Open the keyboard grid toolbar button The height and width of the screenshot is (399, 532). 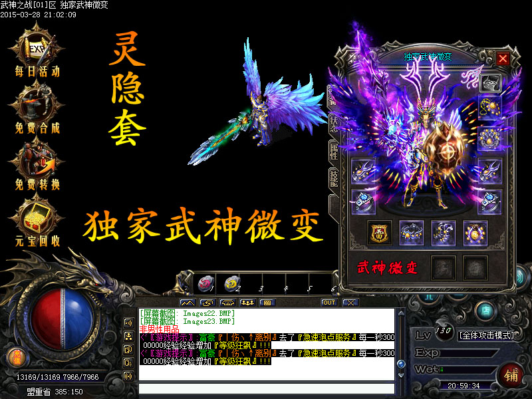pyautogui.click(x=267, y=303)
